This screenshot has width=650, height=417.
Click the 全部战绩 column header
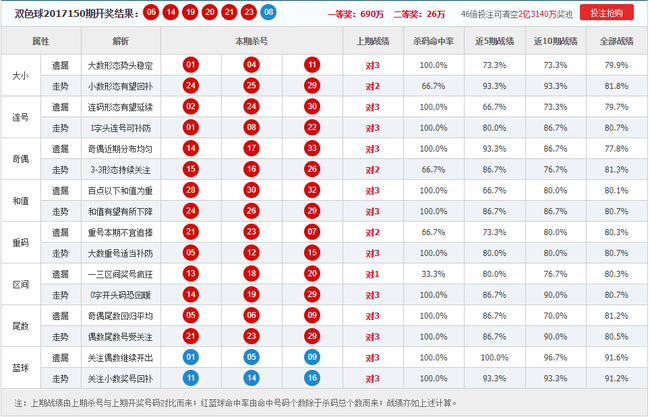(x=616, y=41)
